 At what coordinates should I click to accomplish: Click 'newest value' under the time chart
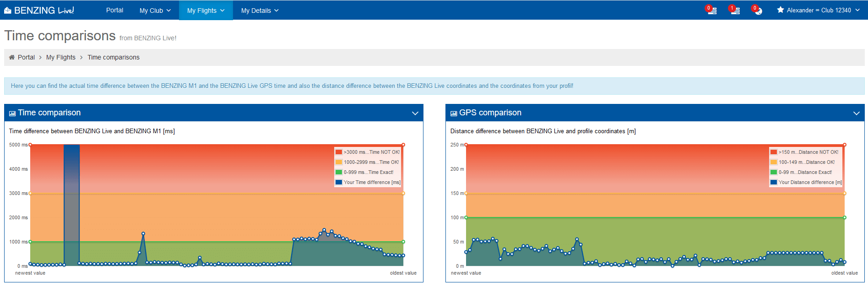pyautogui.click(x=30, y=273)
